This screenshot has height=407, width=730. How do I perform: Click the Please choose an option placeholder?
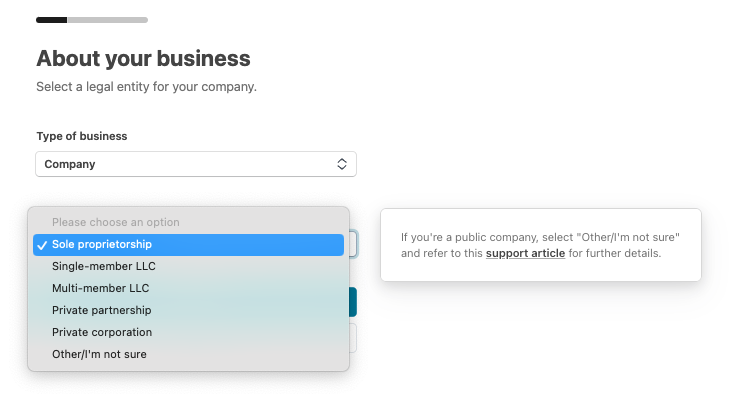coord(115,222)
